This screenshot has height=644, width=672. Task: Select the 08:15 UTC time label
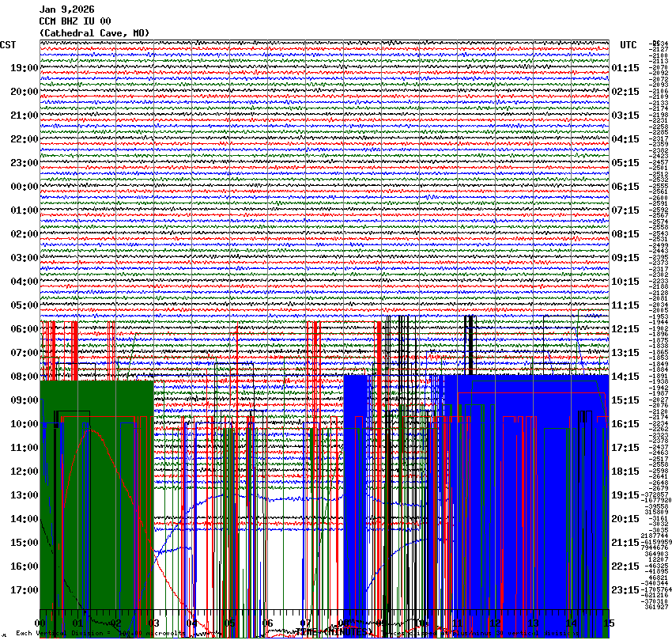click(625, 234)
